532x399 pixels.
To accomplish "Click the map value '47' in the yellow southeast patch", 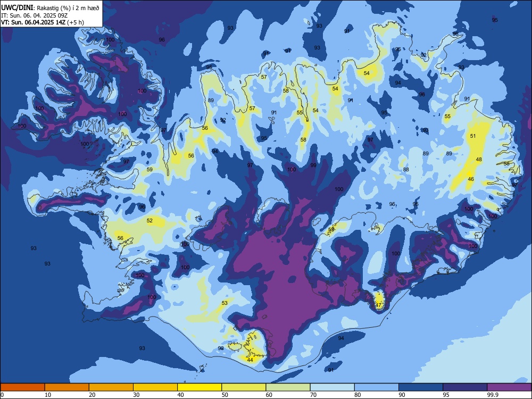I will tap(379, 305).
